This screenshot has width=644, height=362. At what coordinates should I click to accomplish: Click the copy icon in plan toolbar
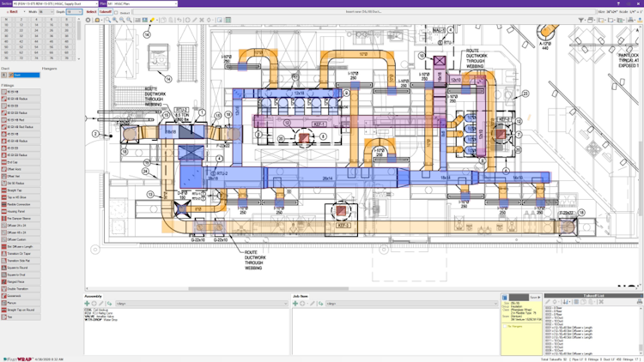click(163, 20)
